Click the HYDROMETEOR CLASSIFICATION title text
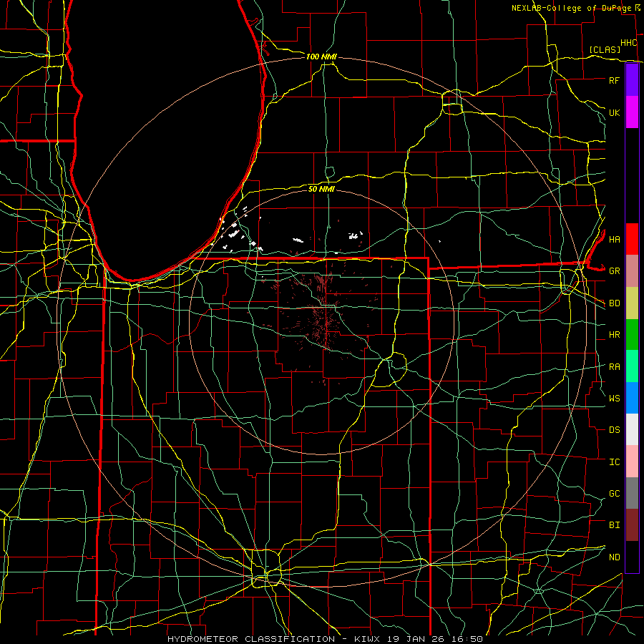The width and height of the screenshot is (644, 644). (x=251, y=639)
